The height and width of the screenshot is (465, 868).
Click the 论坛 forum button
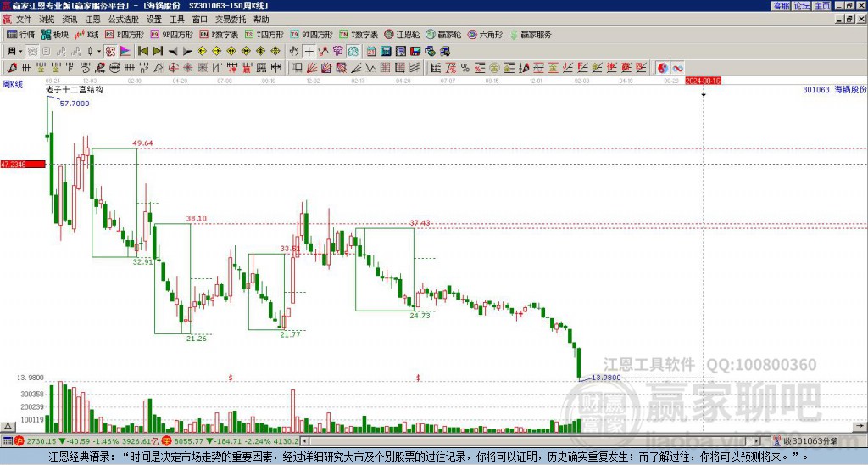tap(802, 6)
